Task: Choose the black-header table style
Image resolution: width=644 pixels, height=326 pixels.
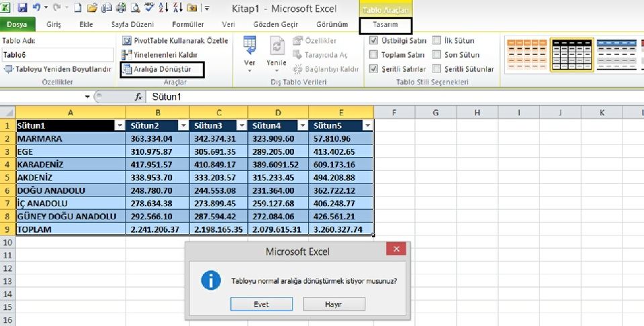Action: coord(572,54)
